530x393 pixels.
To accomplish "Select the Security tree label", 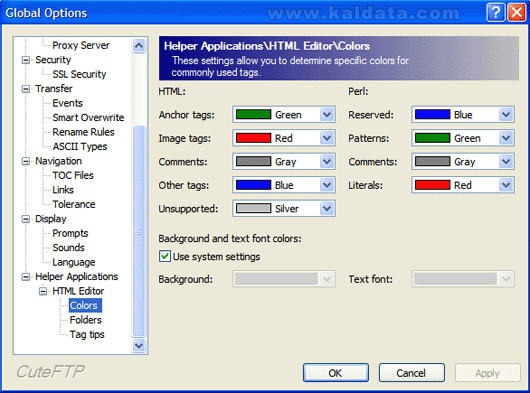I will (53, 60).
